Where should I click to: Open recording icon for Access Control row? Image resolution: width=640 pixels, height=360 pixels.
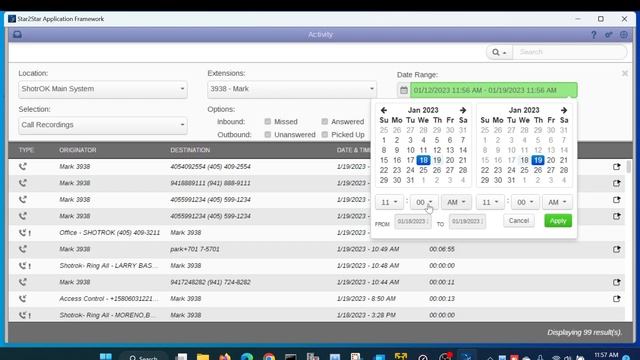tap(616, 299)
